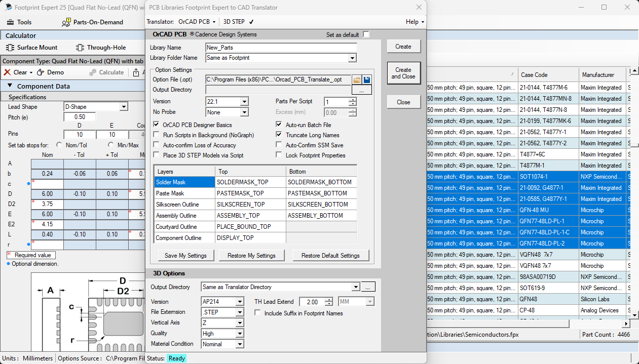Select the QFN-48 MU case code row
Screen dimensions: 639x364
click(x=549, y=210)
